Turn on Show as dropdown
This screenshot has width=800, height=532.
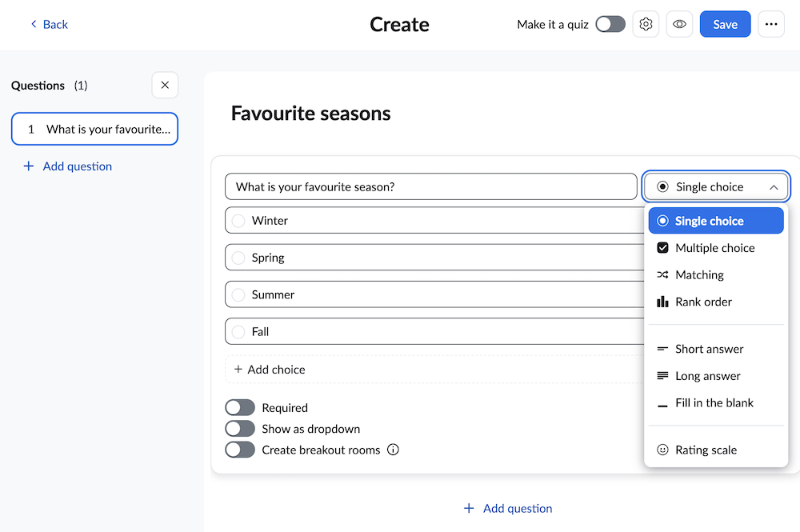(240, 429)
